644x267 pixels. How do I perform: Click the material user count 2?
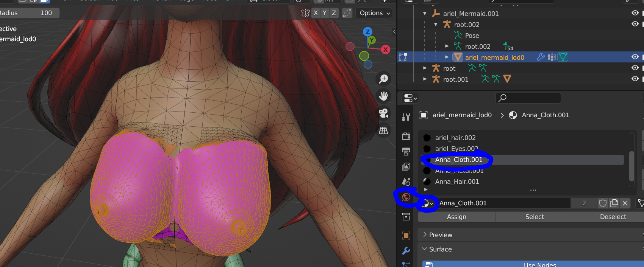pos(584,203)
